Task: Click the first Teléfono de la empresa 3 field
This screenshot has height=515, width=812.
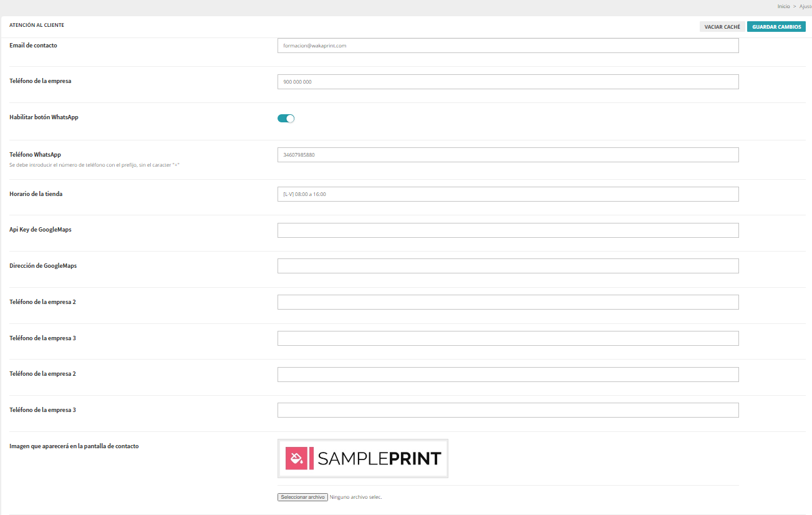Action: coord(508,338)
